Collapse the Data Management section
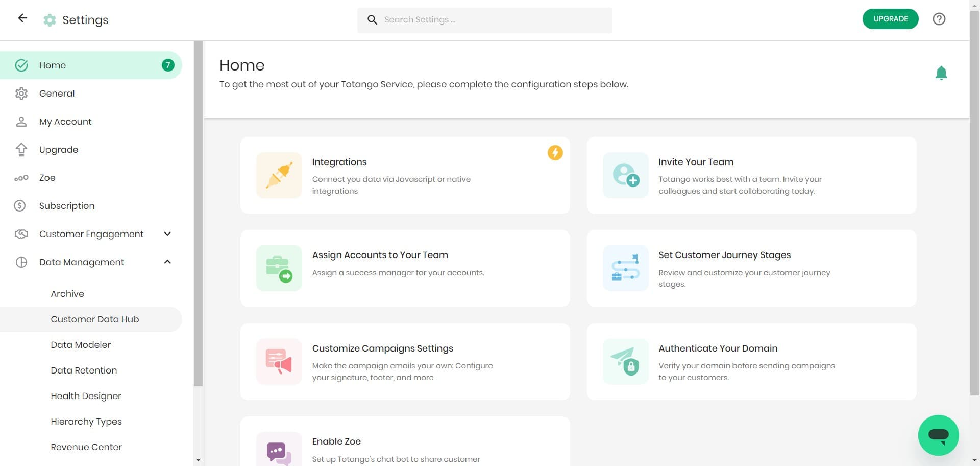 (167, 261)
